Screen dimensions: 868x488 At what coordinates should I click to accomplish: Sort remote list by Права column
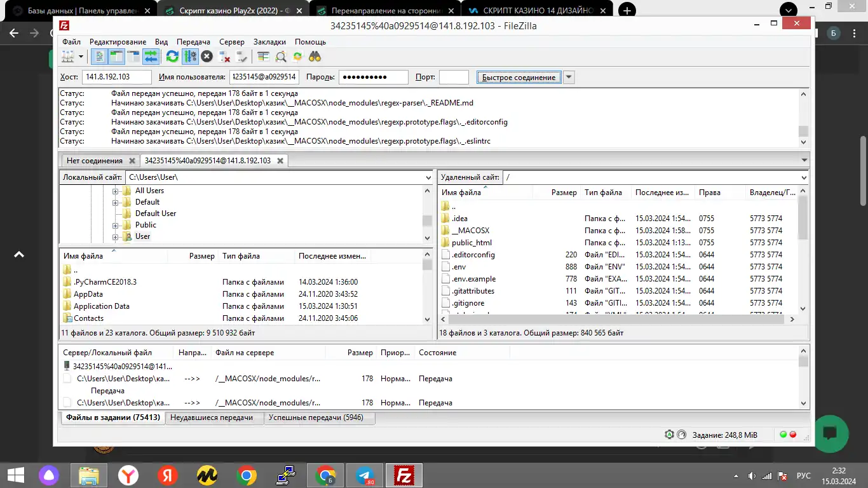720,192
